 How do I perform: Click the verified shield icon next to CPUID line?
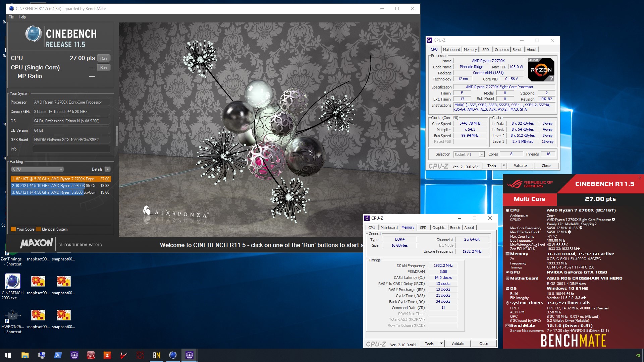613,220
